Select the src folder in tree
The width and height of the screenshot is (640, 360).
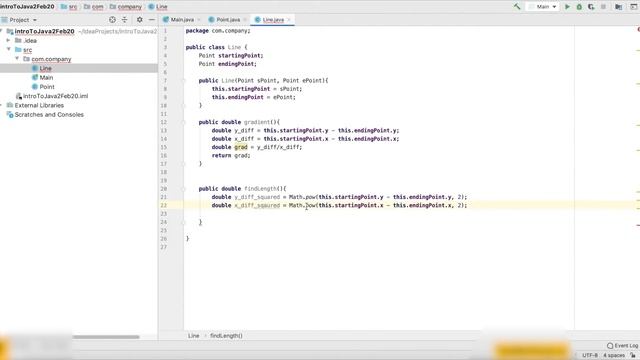tap(27, 50)
